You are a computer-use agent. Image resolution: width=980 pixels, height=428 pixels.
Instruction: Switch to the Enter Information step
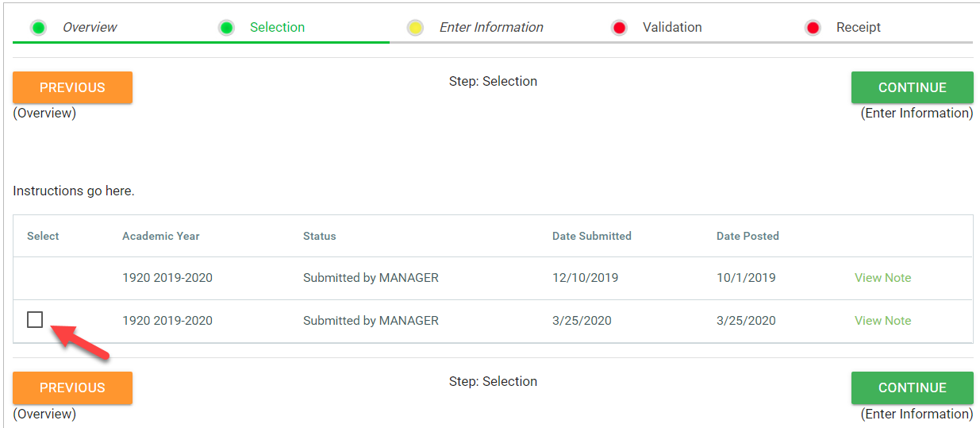coord(491,28)
